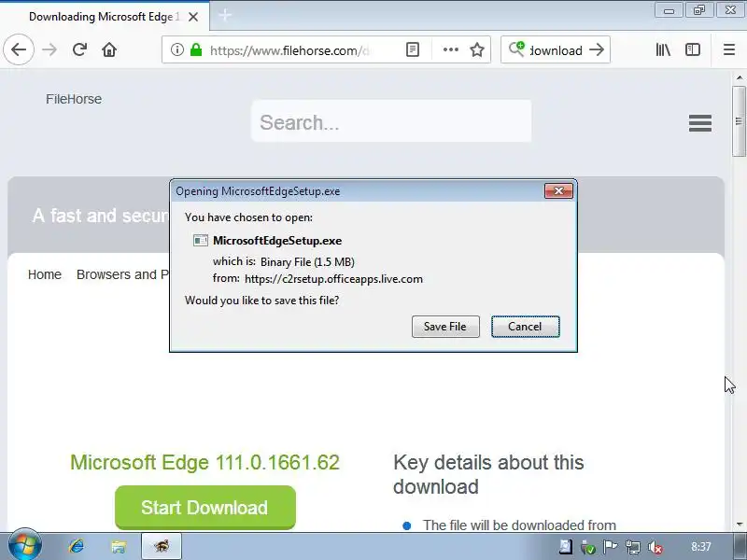Click the vertical scrollbar thumb
Image resolution: width=747 pixels, height=560 pixels.
coord(739,121)
